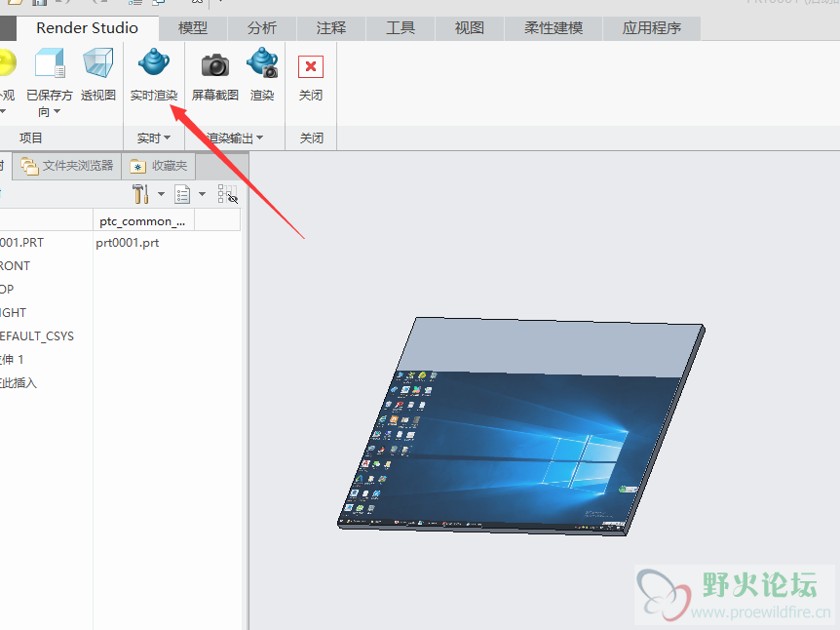Switch to the 分析 ribbon tab
The image size is (840, 630).
point(262,28)
